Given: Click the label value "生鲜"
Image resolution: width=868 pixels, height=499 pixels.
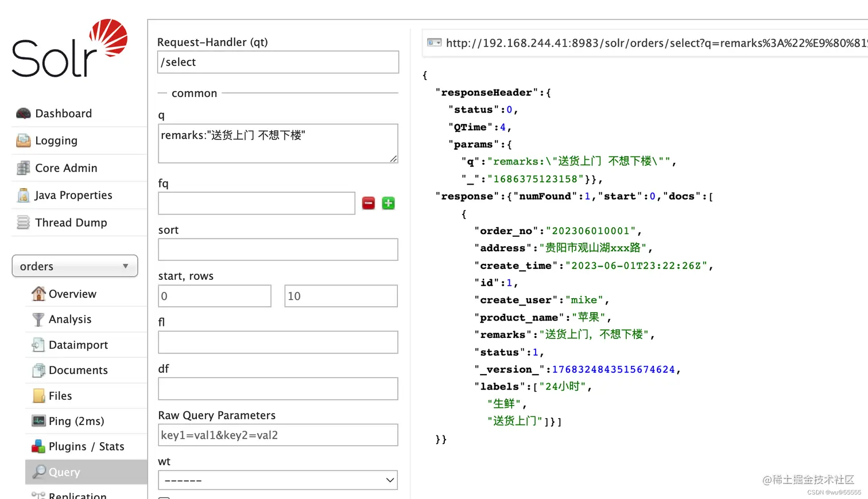Looking at the screenshot, I should pos(503,404).
